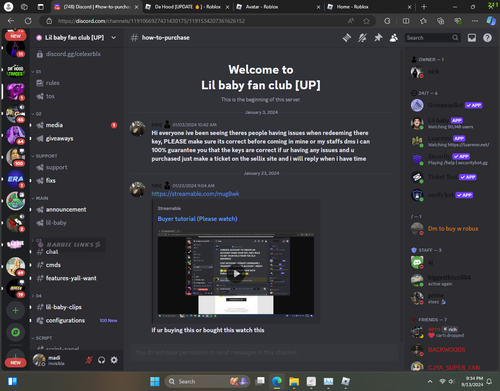This screenshot has width=500, height=391.
Task: Open File Explorer in taskbar
Action: (294, 381)
